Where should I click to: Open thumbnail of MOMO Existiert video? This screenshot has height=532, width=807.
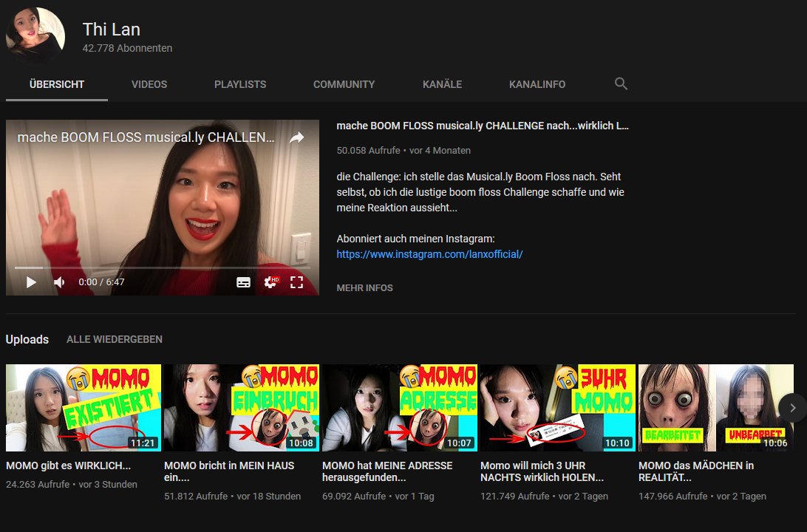[x=84, y=407]
